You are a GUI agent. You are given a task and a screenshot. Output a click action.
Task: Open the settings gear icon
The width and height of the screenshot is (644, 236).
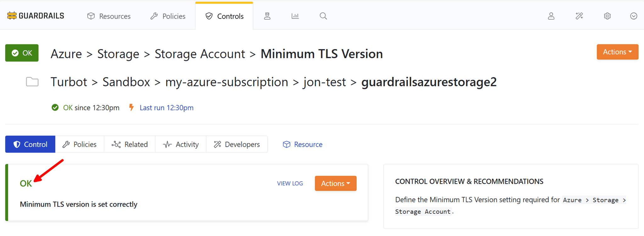(x=607, y=16)
